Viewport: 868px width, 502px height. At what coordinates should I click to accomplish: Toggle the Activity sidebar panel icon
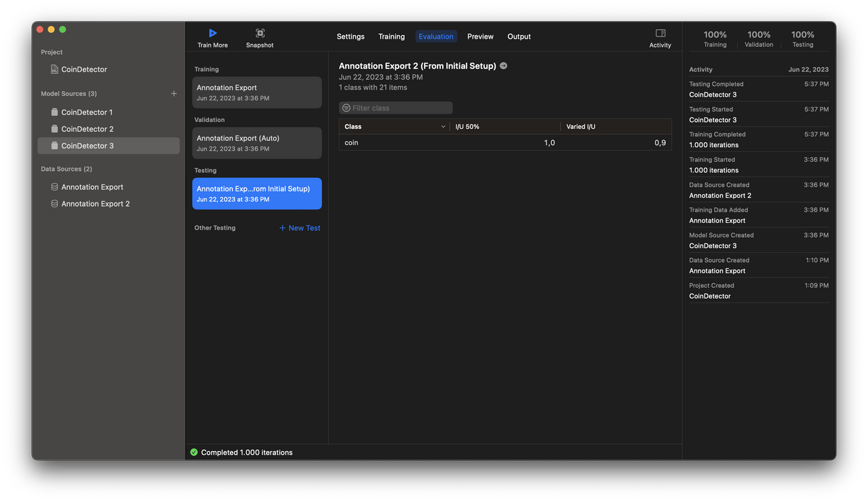tap(660, 33)
